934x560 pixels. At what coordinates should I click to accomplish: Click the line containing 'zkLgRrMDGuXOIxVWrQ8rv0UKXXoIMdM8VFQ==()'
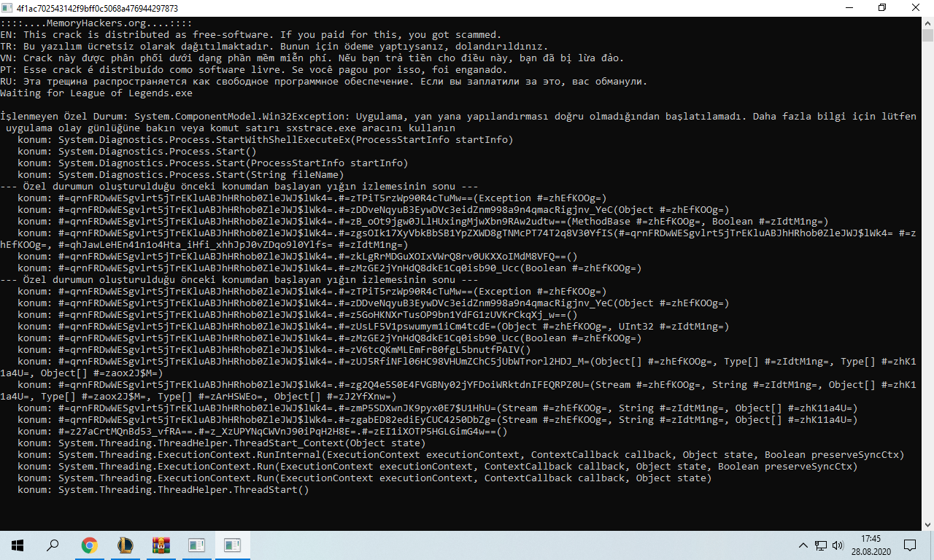[298, 257]
